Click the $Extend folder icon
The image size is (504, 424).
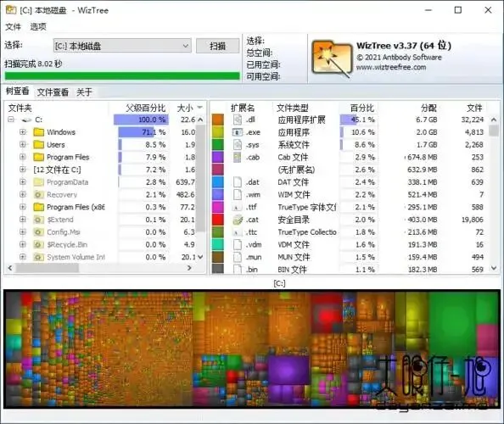[x=38, y=220]
